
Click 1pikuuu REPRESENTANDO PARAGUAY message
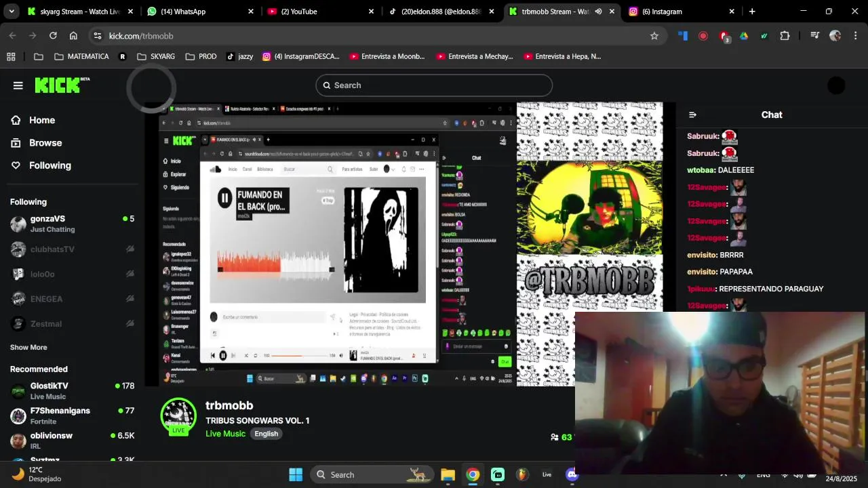[x=755, y=289]
